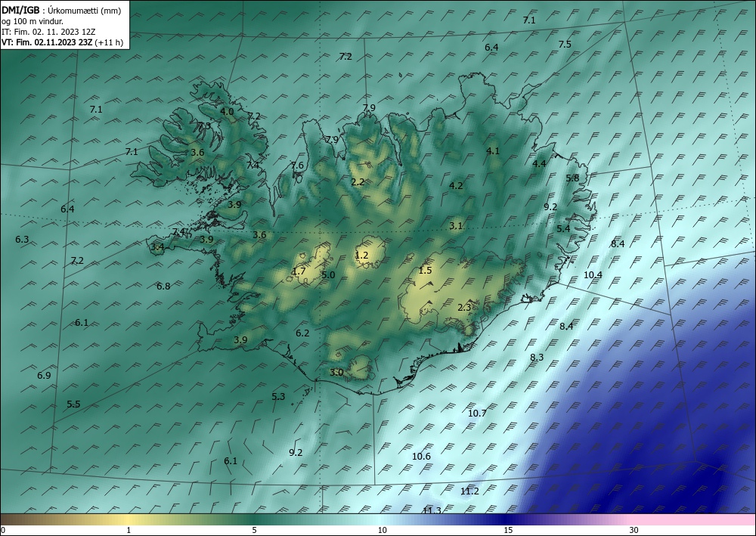Click the map value 8.3
This screenshot has height=536, width=756.
[537, 357]
